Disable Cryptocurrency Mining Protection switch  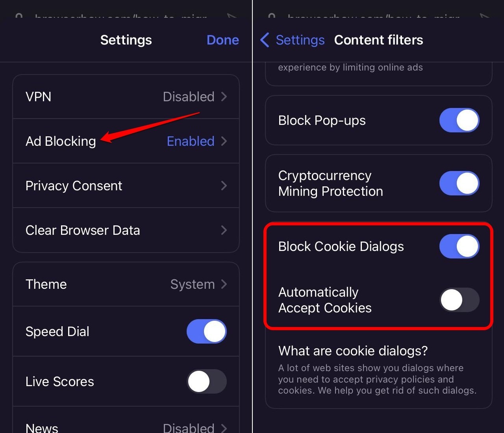[x=459, y=183]
